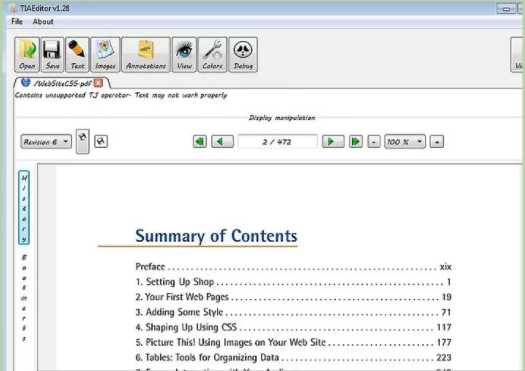Go to the previous page
525x371 pixels.
pyautogui.click(x=222, y=142)
